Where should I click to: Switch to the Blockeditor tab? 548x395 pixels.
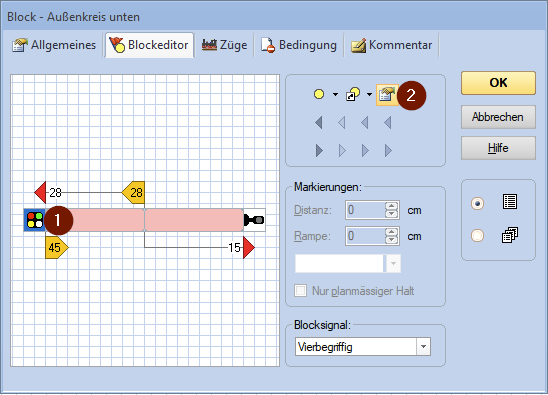click(x=149, y=45)
